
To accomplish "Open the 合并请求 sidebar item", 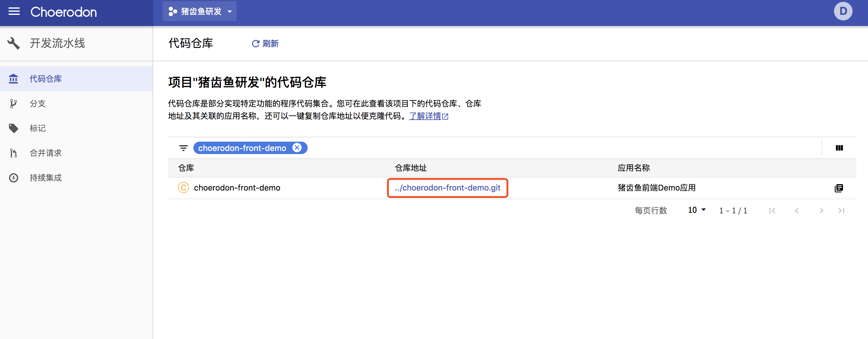I will 77,153.
